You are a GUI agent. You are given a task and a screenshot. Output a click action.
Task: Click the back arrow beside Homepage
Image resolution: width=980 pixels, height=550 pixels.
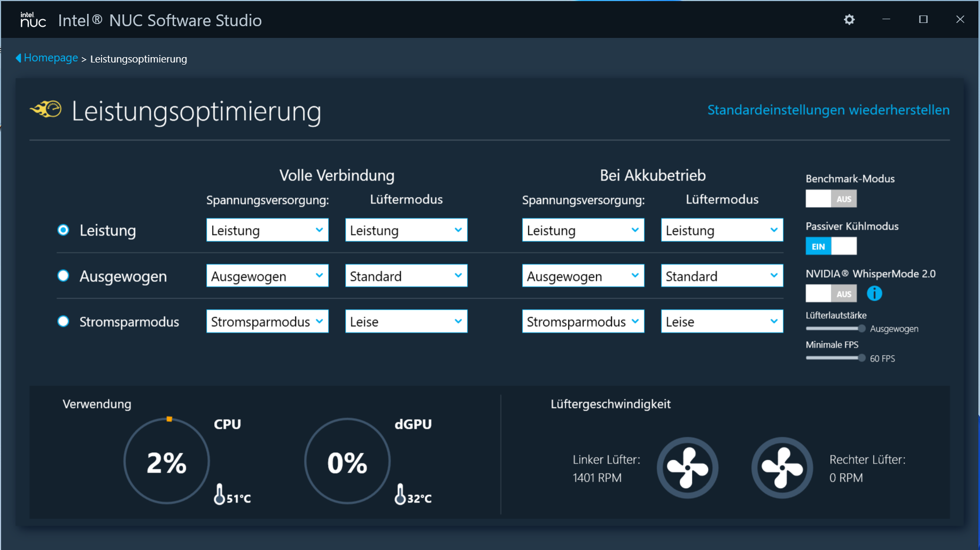[19, 58]
